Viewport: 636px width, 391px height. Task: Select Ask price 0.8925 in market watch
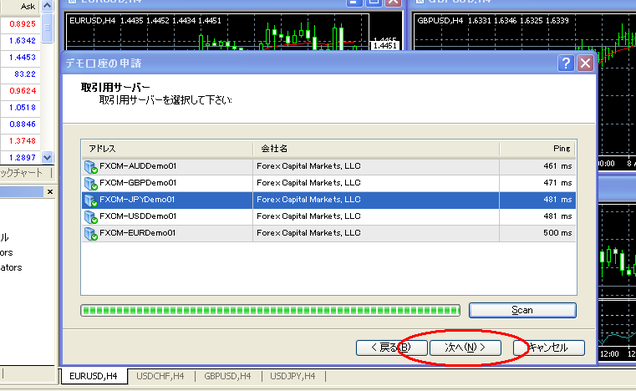pyautogui.click(x=22, y=24)
